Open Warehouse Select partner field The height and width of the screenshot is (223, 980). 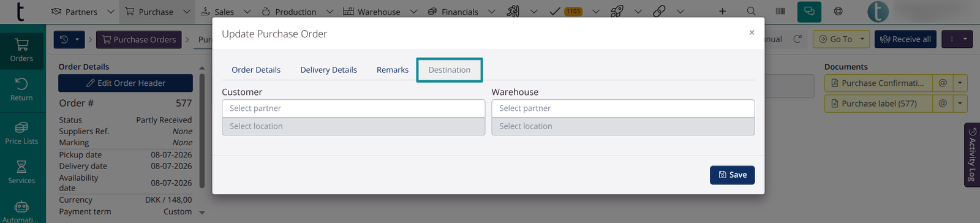click(x=623, y=108)
